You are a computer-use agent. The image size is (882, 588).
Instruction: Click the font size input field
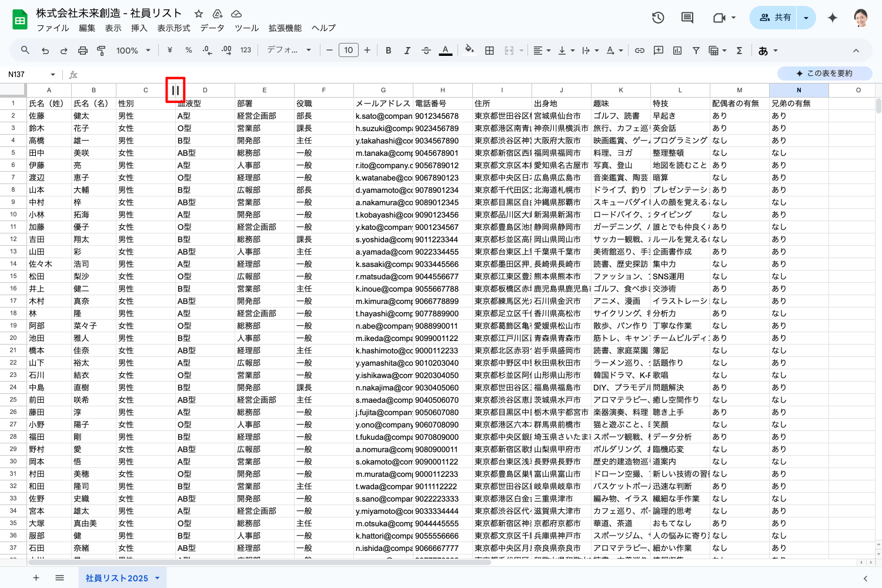pos(348,51)
